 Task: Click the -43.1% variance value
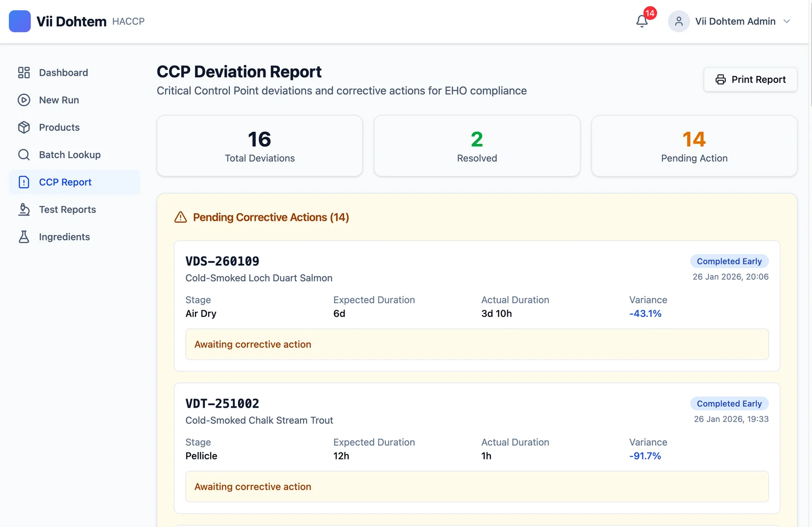click(x=646, y=314)
